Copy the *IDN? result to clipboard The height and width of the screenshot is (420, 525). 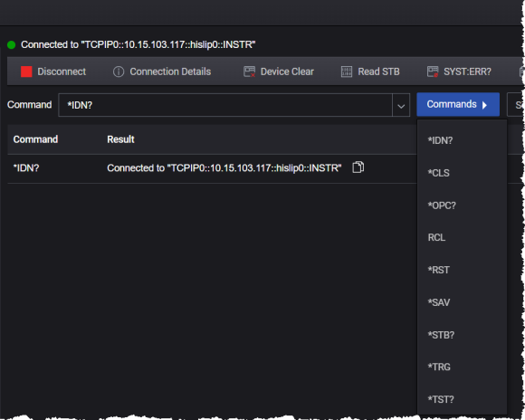358,167
